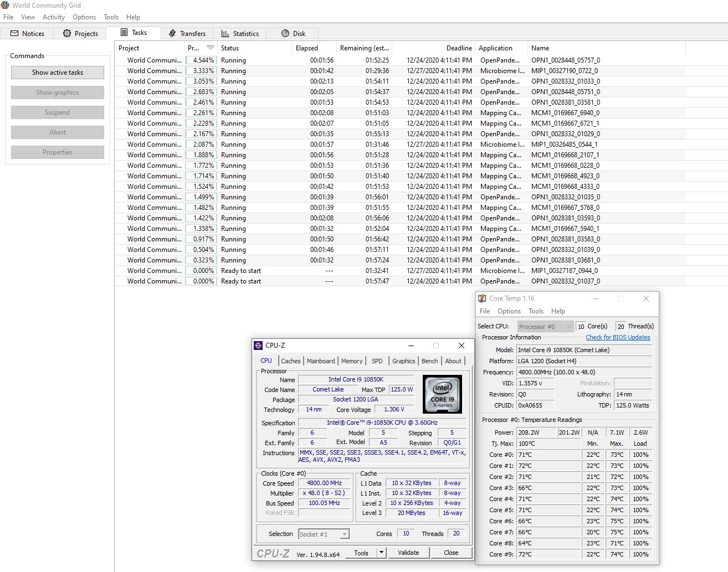Click the Intel Core i9 logo in CPU-Z
The width and height of the screenshot is (728, 572).
tap(442, 394)
